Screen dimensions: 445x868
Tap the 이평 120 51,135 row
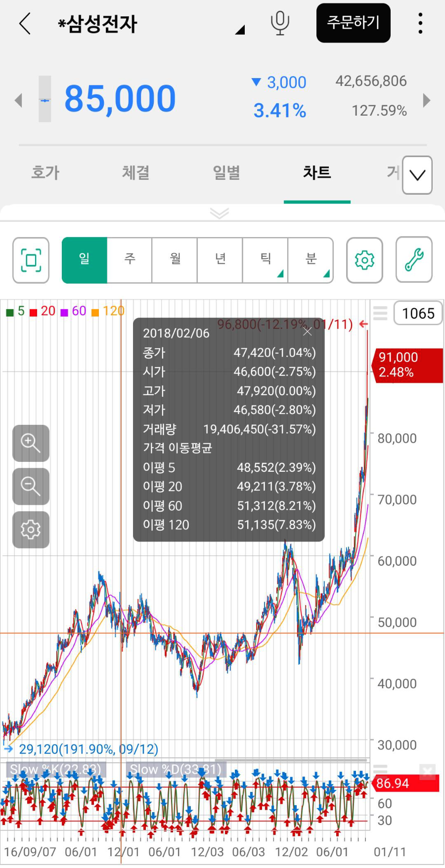click(x=229, y=525)
